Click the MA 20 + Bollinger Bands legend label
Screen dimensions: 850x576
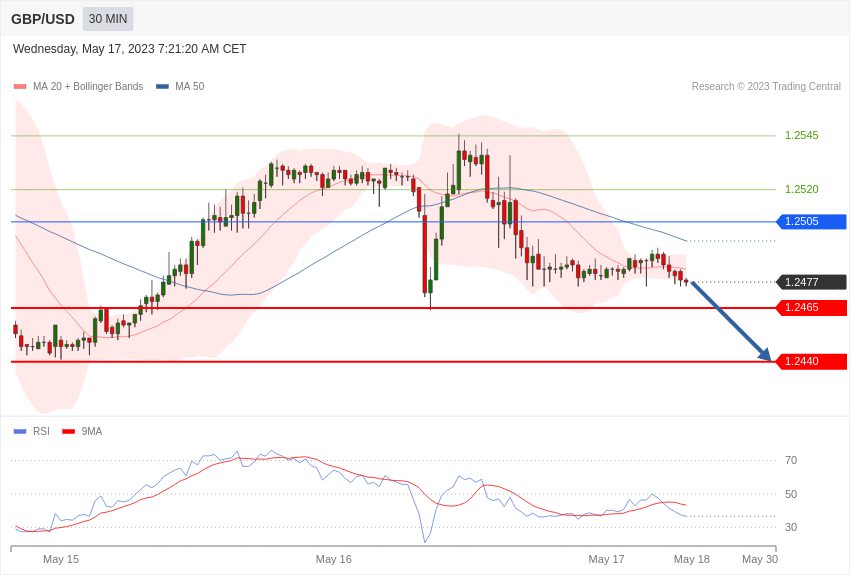88,86
